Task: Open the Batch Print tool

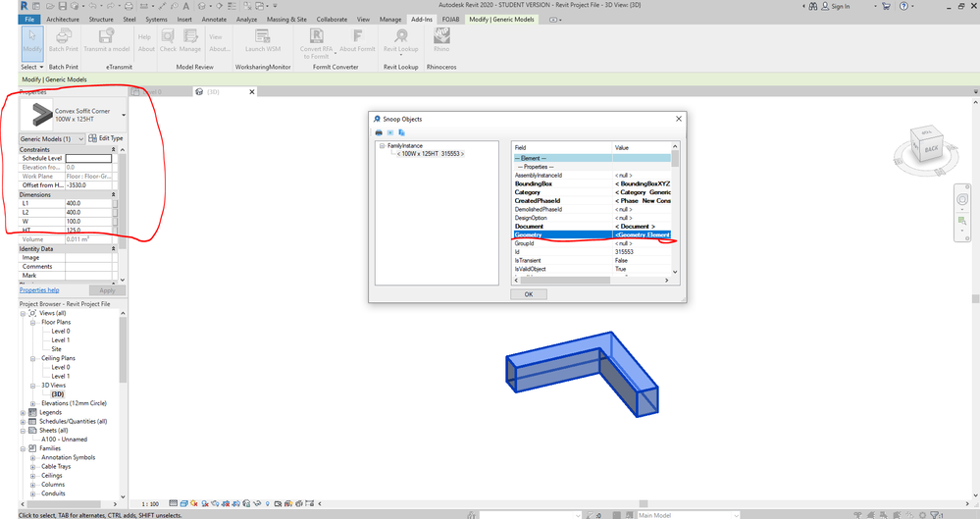Action: pos(63,40)
